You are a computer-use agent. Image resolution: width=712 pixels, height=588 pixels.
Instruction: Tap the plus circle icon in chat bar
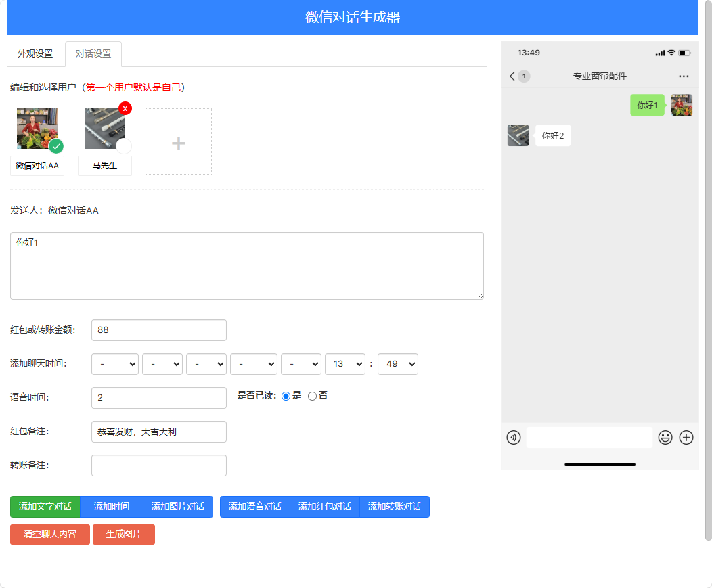click(x=686, y=438)
